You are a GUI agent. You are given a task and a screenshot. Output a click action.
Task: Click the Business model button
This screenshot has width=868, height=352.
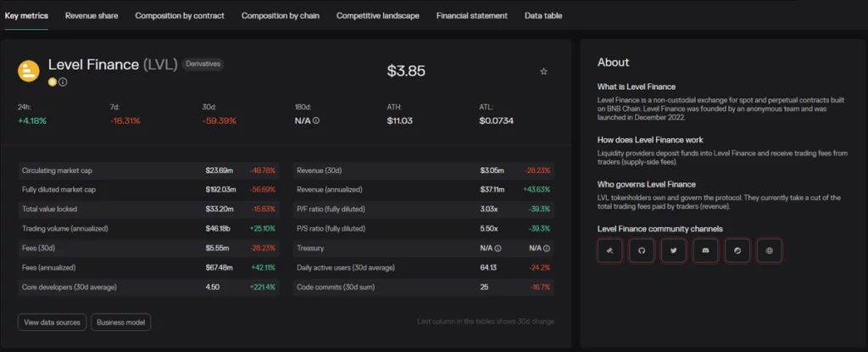120,322
